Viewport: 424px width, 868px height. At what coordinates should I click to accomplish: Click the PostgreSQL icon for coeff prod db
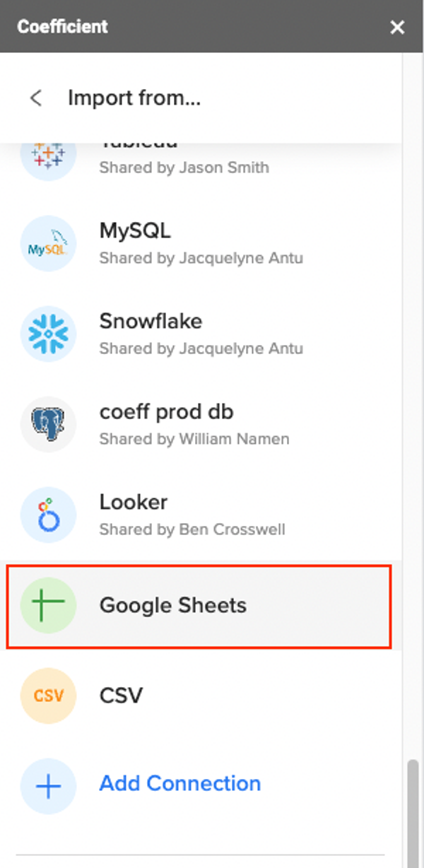click(47, 425)
